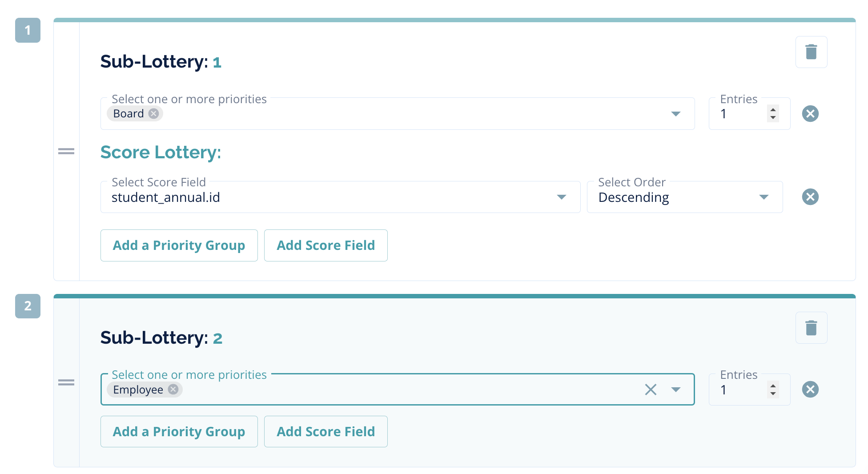Screen dimensions: 868x474
Task: Delete Sub-Lottery 2 with trash icon
Action: pos(811,328)
